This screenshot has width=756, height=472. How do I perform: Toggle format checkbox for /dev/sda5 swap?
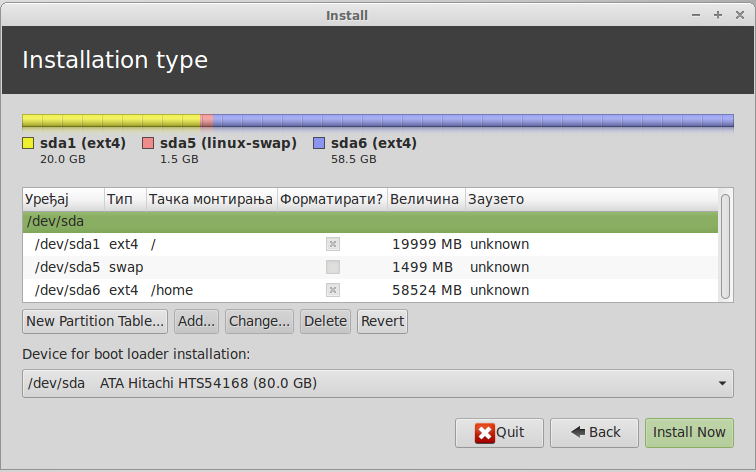pyautogui.click(x=333, y=267)
